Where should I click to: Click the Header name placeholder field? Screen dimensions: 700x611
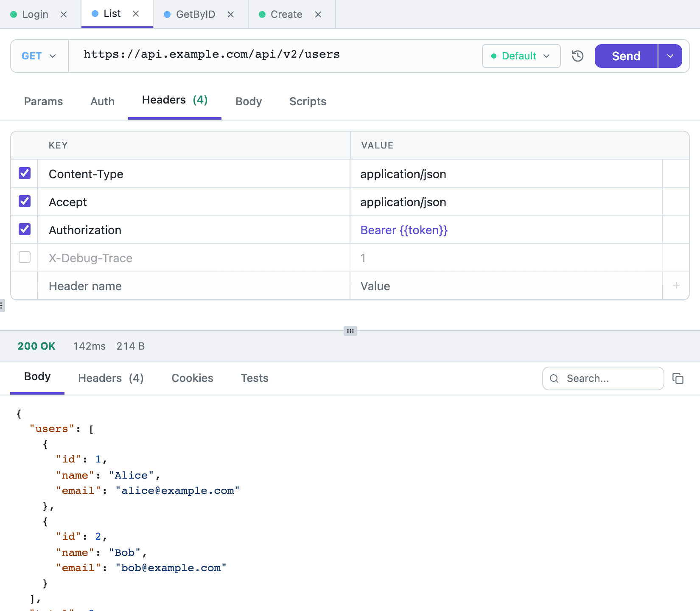pyautogui.click(x=193, y=286)
